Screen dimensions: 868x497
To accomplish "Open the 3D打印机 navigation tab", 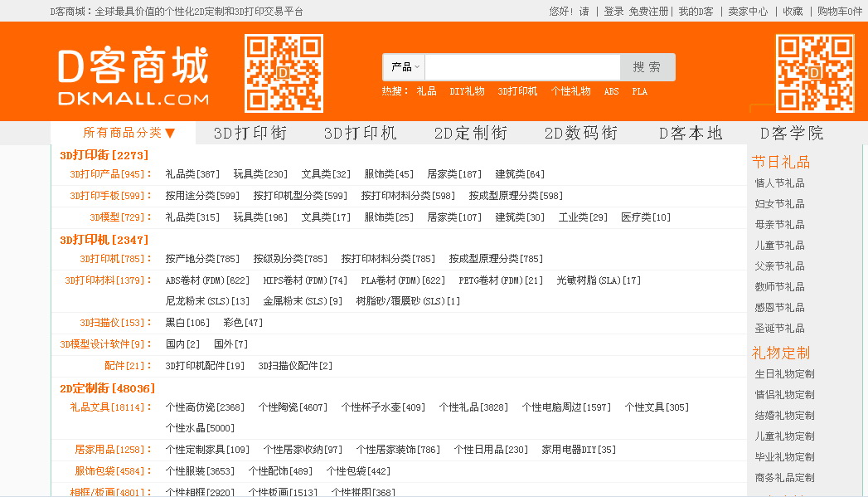I will tap(361, 133).
